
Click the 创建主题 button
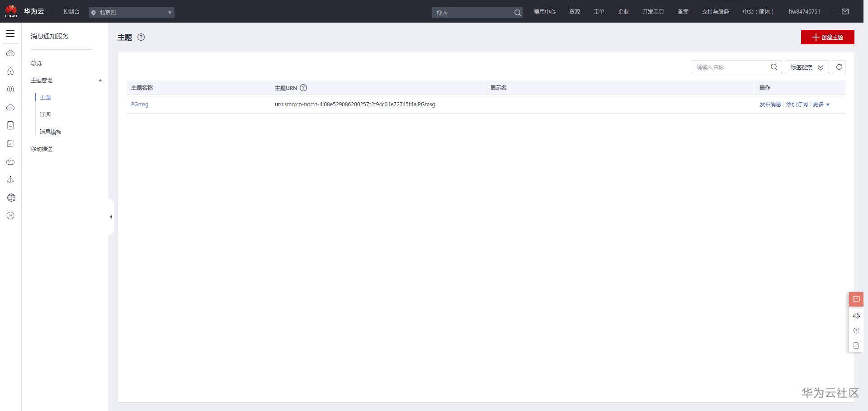[x=828, y=37]
